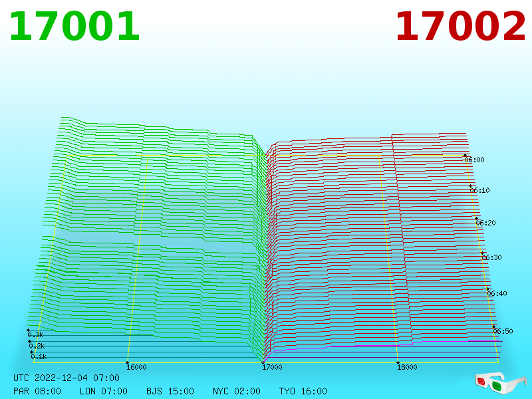The height and width of the screenshot is (399, 532).
Task: Click the BJS 15:00 Beijing time
Action: [170, 391]
